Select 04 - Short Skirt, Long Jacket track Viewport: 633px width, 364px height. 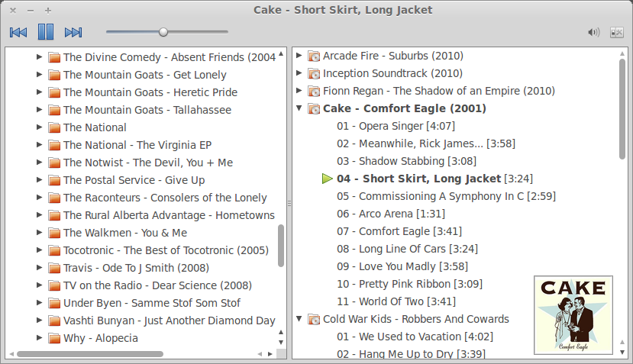click(x=434, y=179)
